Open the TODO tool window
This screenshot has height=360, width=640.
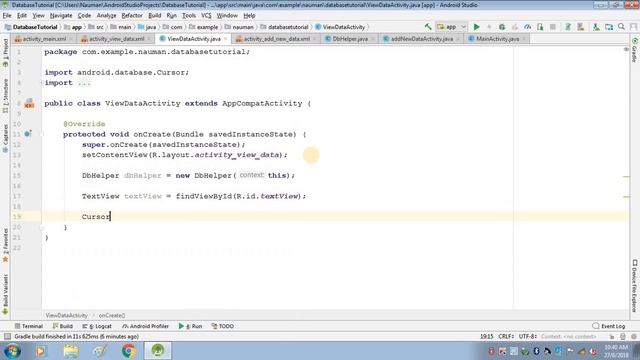pos(222,326)
